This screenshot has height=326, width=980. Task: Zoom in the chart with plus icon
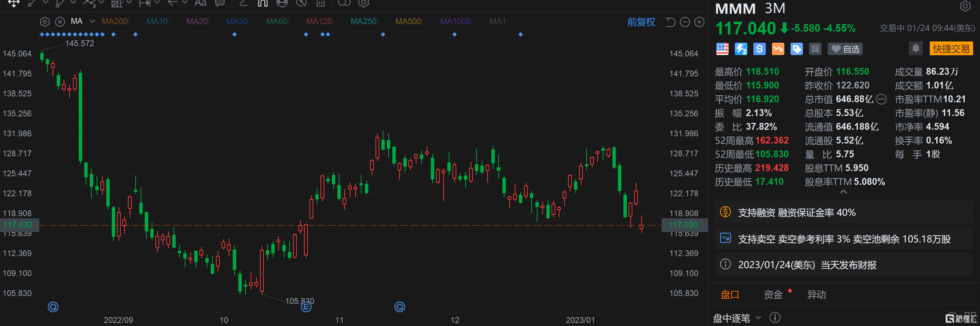pyautogui.click(x=699, y=22)
